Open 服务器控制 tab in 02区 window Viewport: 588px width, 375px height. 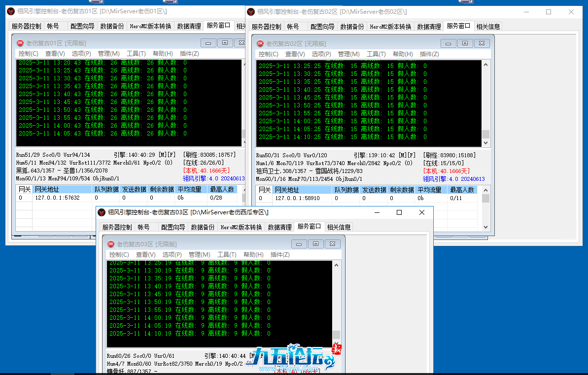(266, 27)
